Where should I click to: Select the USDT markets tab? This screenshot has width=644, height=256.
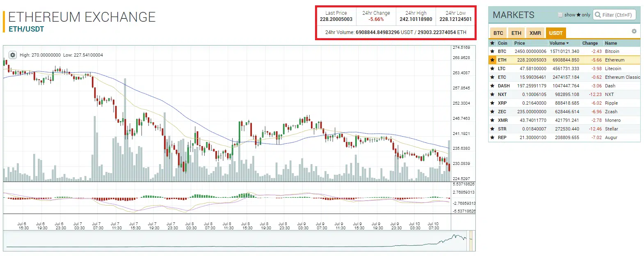[556, 33]
